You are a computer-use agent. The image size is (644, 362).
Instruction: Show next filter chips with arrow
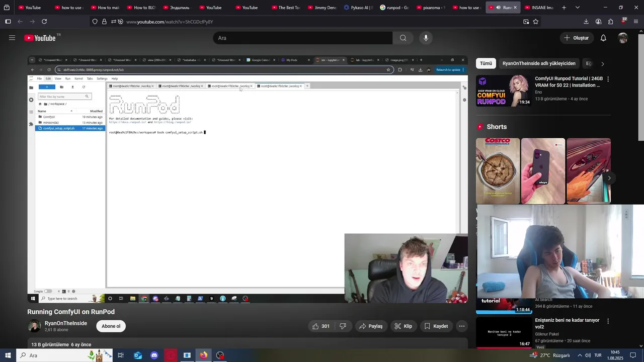point(602,64)
